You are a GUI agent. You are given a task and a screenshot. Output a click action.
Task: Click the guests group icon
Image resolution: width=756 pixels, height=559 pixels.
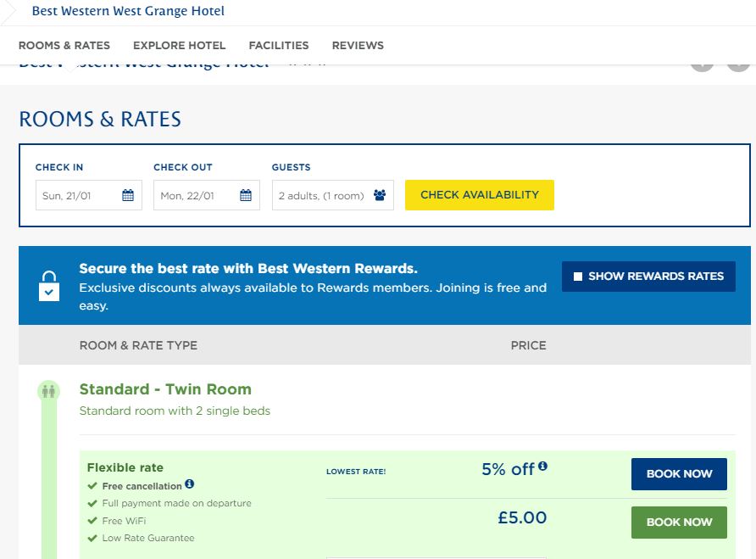tap(380, 195)
